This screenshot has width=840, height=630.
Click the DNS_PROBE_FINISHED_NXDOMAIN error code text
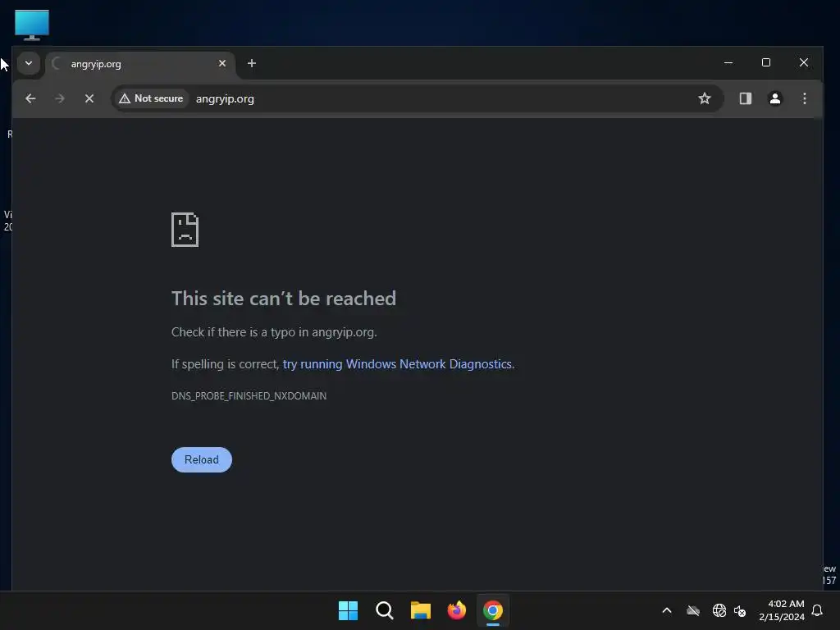click(x=249, y=396)
